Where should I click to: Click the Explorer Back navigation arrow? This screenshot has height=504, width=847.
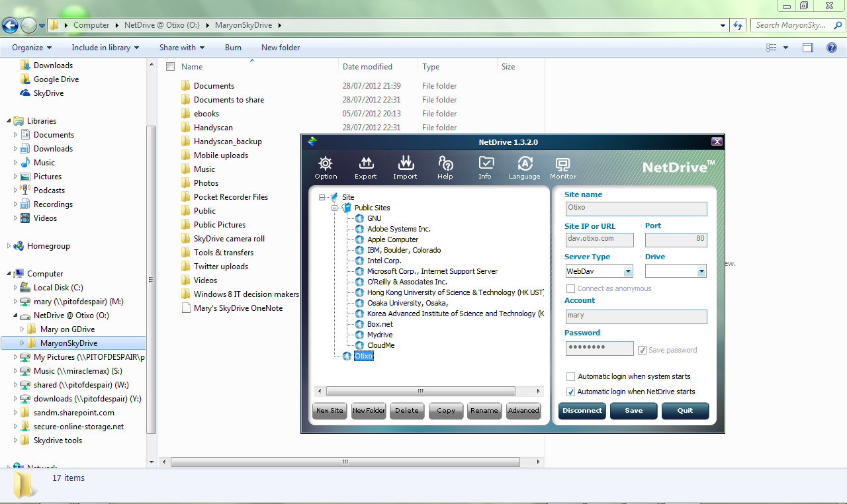coord(10,25)
